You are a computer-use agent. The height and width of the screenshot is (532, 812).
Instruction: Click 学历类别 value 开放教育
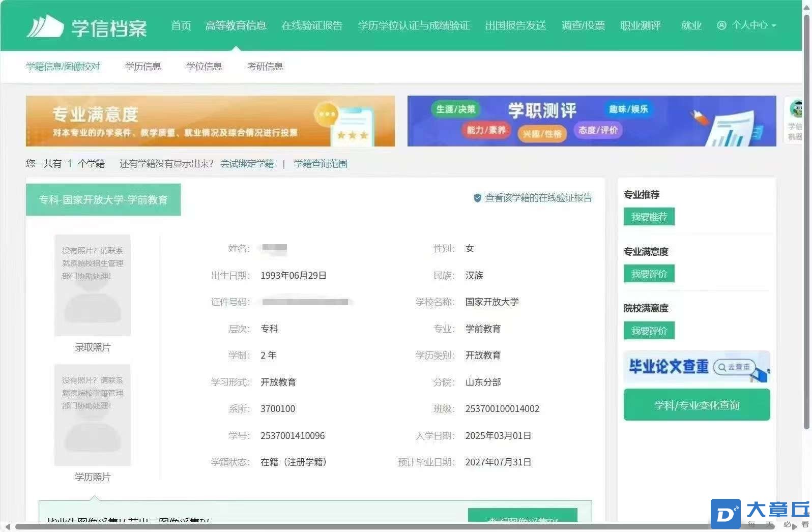[483, 355]
